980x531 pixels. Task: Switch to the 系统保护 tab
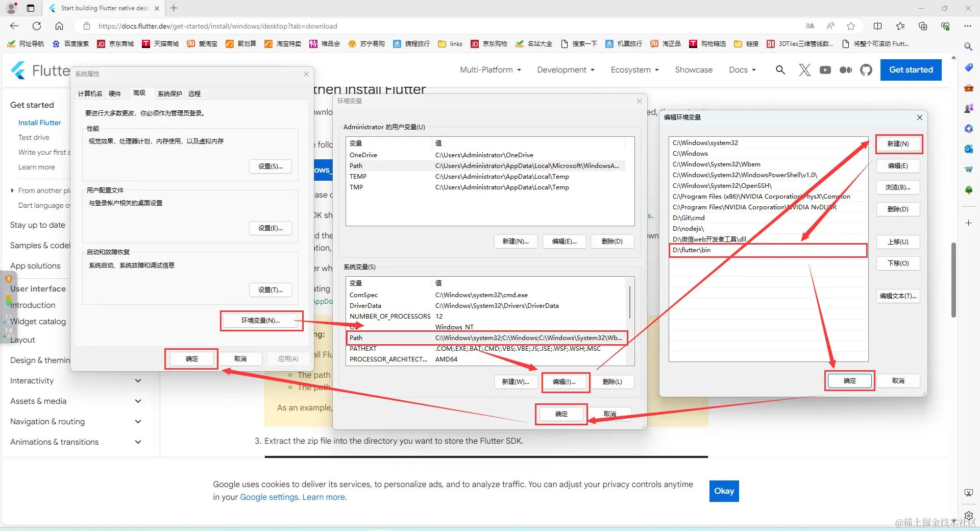170,94
